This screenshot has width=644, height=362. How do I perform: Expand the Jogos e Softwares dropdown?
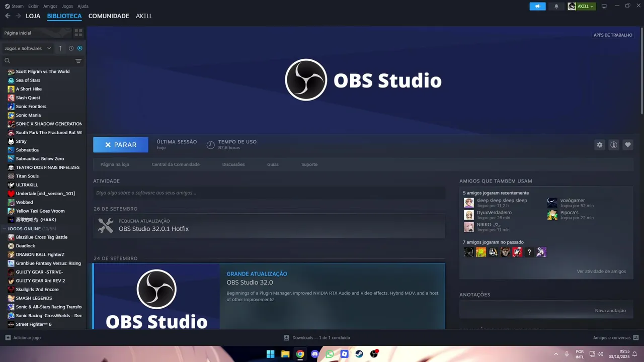pyautogui.click(x=28, y=48)
